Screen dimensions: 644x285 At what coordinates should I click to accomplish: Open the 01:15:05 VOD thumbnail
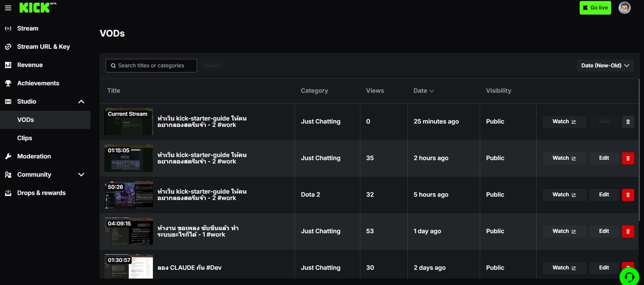[129, 158]
